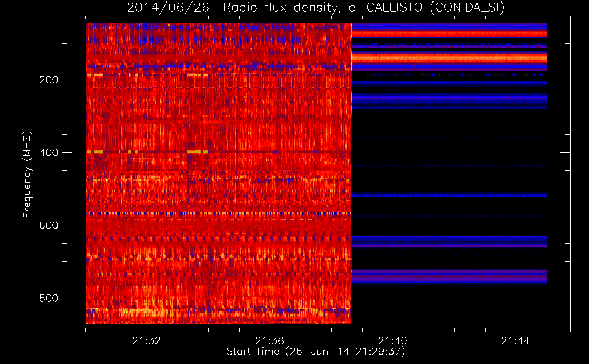Select the 'Frequency (MHZ)' axis label
This screenshot has height=364, width=589.
point(27,174)
